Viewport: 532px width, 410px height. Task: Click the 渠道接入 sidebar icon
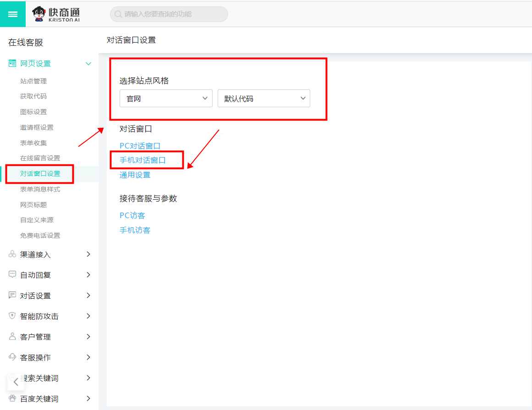[12, 254]
